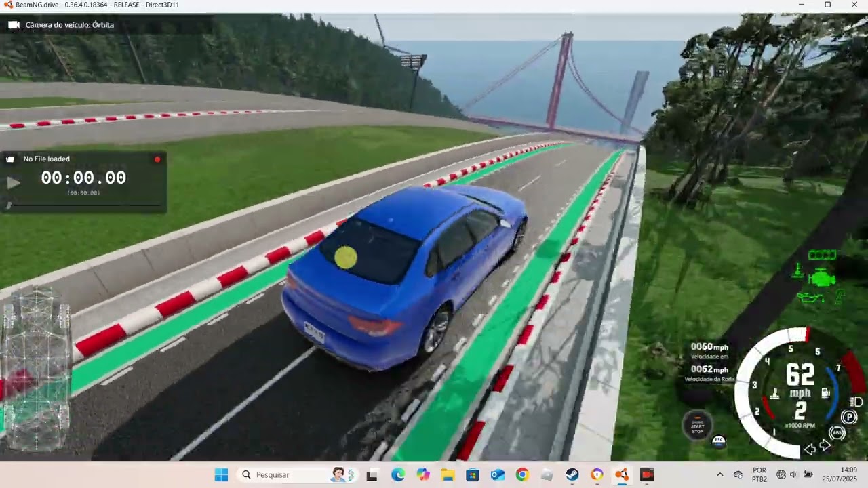Open Task View in taskbar
Viewport: 868px width, 488px height.
coord(372,475)
